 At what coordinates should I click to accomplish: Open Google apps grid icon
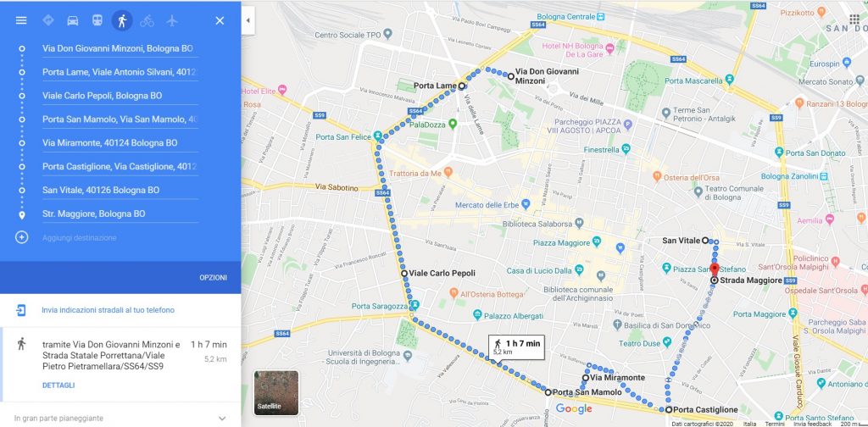(x=854, y=18)
